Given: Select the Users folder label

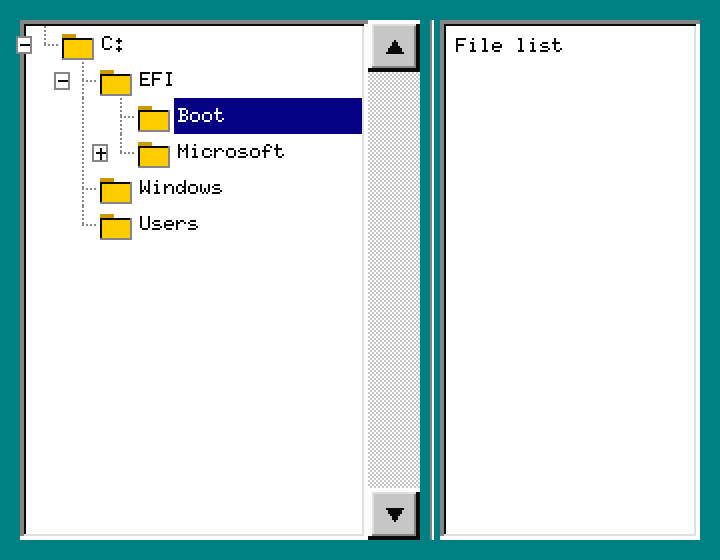Looking at the screenshot, I should pyautogui.click(x=168, y=224).
